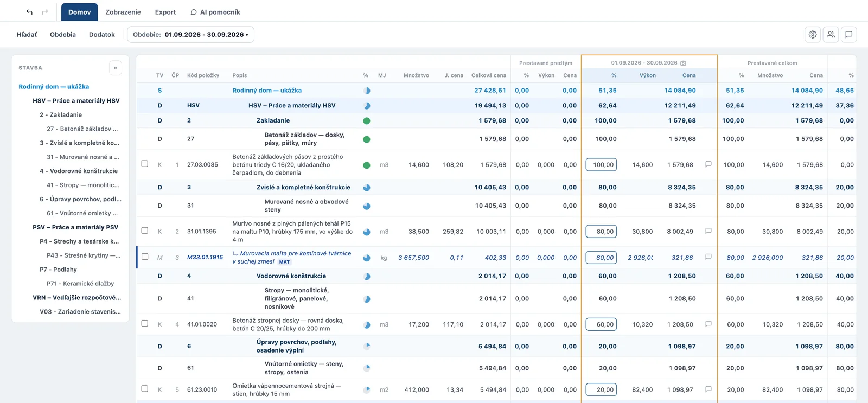
Task: Select HSV – Práce a materiály HSV node
Action: click(x=76, y=101)
